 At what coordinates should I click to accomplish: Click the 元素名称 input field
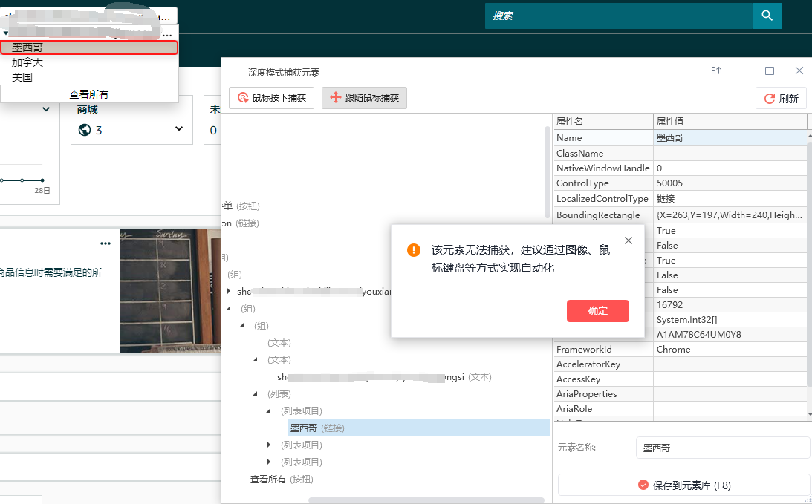point(722,448)
